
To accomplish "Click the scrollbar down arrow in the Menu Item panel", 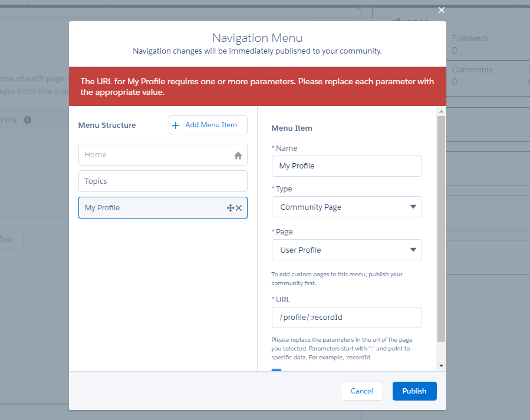I will [441, 366].
